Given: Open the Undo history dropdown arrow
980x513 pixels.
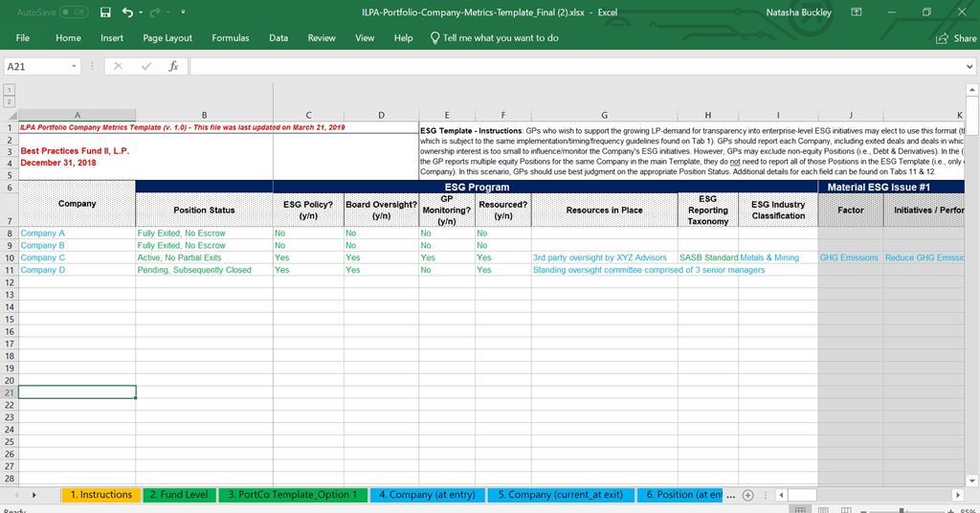Looking at the screenshot, I should (x=141, y=12).
